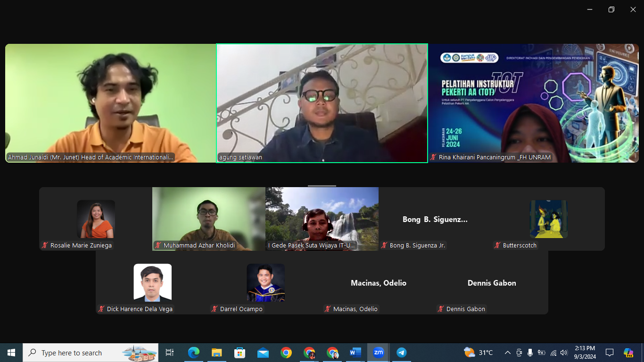
Task: Click muted mic icon beside Butterscotch
Action: tap(497, 246)
